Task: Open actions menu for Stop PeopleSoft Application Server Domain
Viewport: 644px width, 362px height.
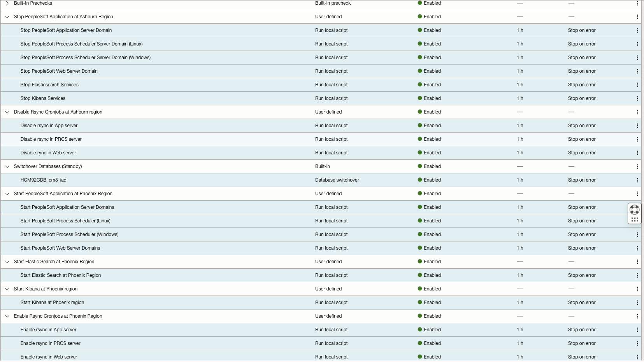Action: (x=637, y=30)
